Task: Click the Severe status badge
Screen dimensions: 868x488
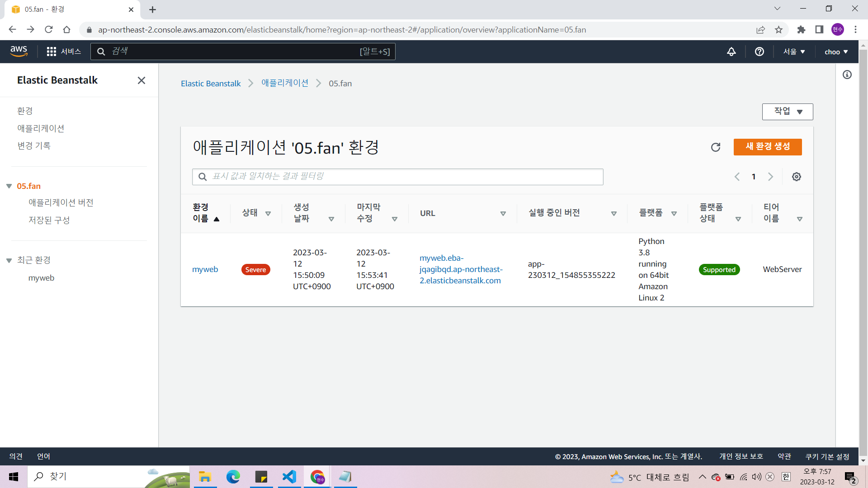Action: coord(255,270)
